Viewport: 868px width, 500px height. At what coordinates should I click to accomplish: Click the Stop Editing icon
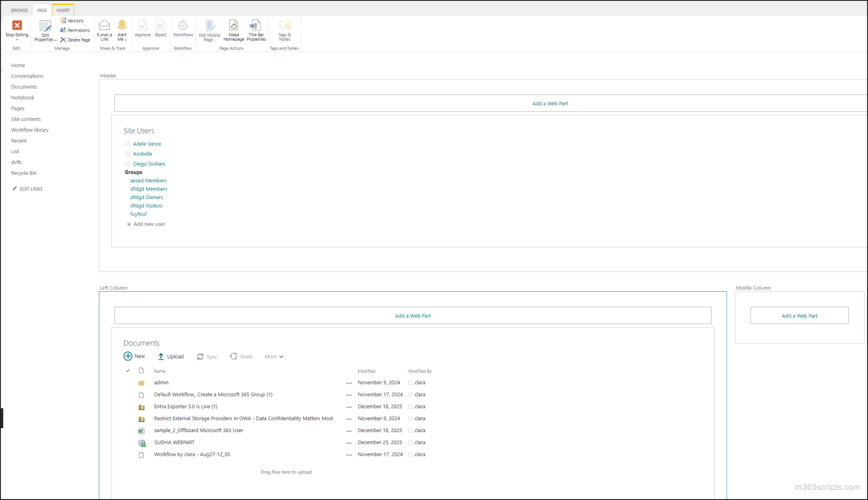[x=16, y=28]
